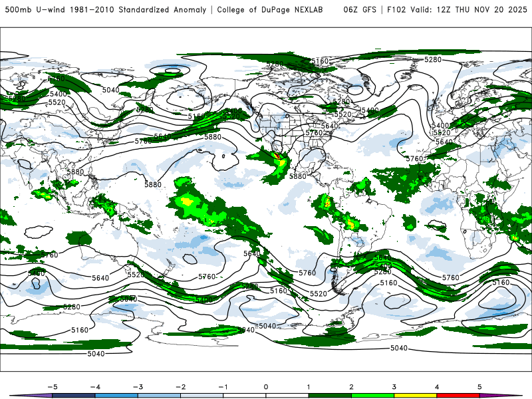The height and width of the screenshot is (399, 532).
Task: Click the colorbar tick label "3"
Action: point(394,387)
